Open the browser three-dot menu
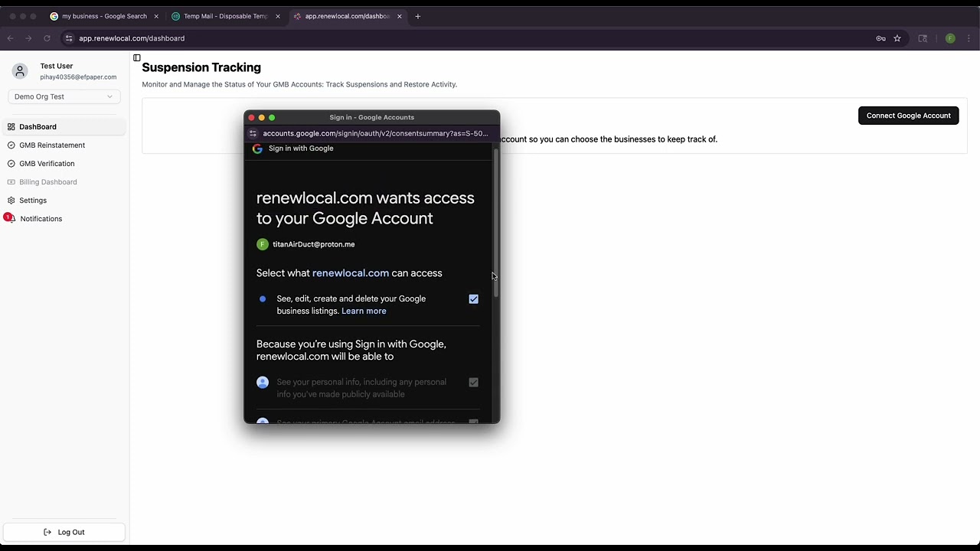This screenshot has width=980, height=551. [969, 38]
